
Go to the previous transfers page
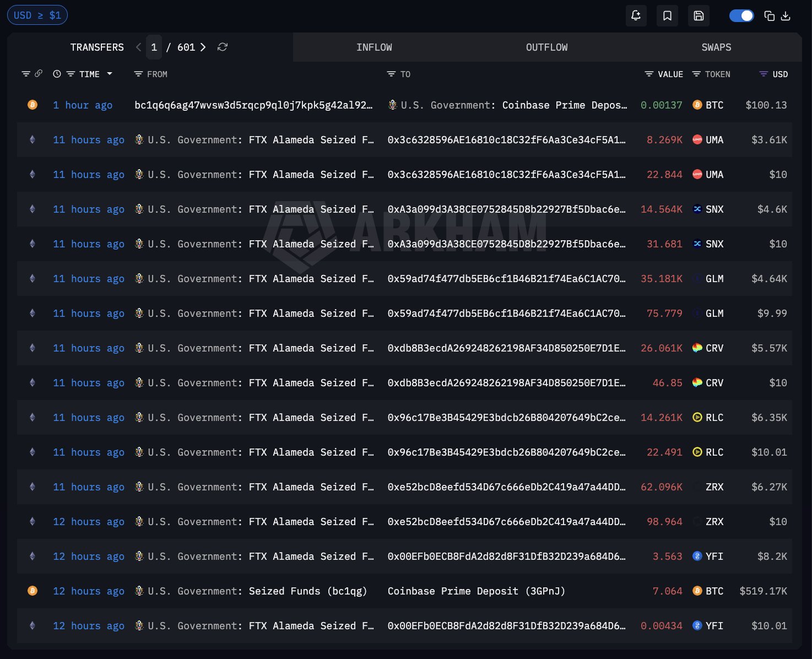click(138, 47)
